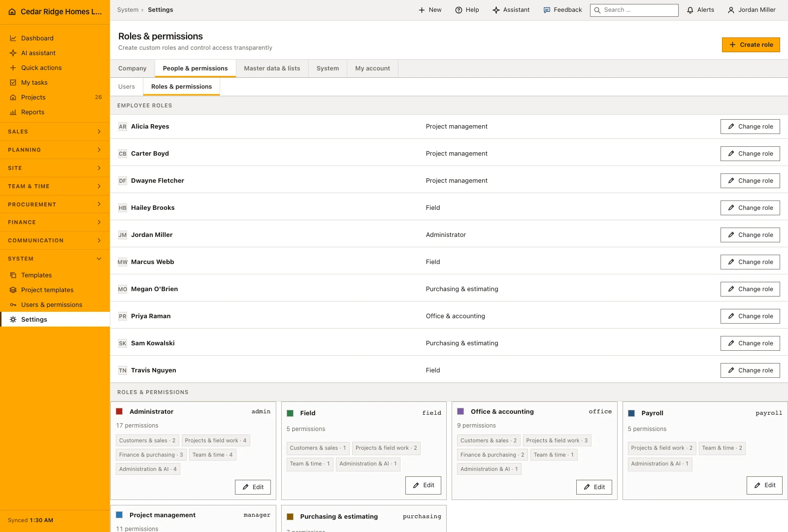This screenshot has width=788, height=532.
Task: Expand the SITE section
Action: [x=55, y=168]
